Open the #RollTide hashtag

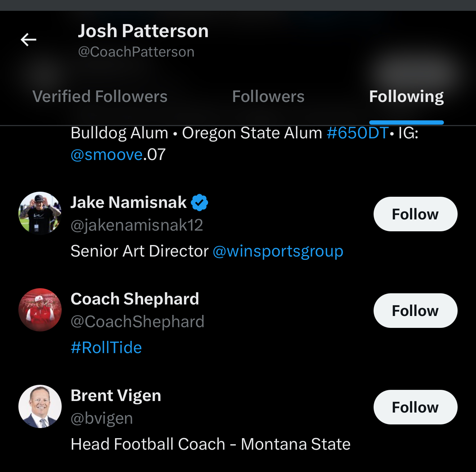coord(106,348)
